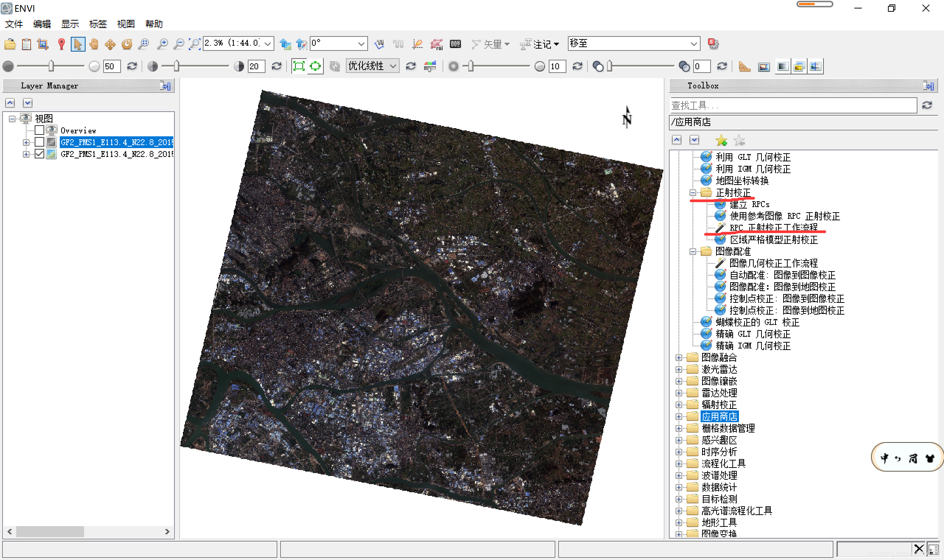Refresh the Toolbox search results
Viewport: 944px width, 560px height.
927,105
